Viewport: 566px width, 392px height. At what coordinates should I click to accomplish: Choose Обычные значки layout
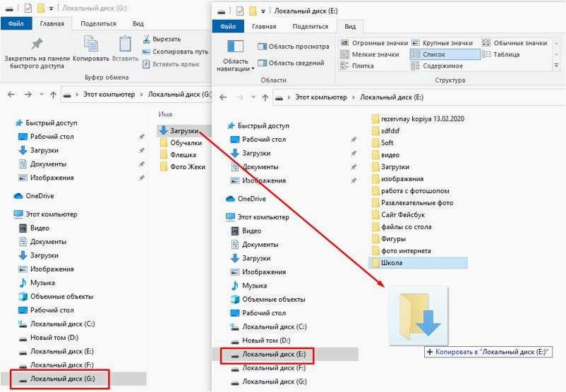click(514, 43)
